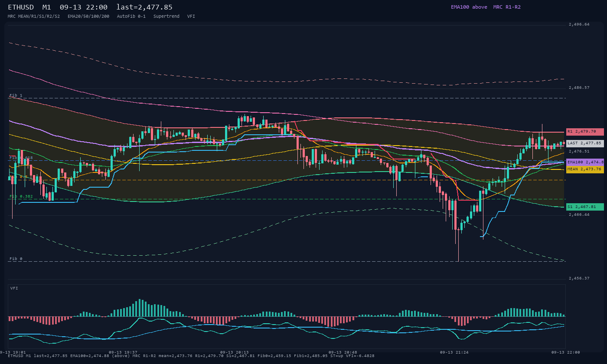Click the bottom status line starting 'ETHUSD M1 last='

pyautogui.click(x=191, y=356)
